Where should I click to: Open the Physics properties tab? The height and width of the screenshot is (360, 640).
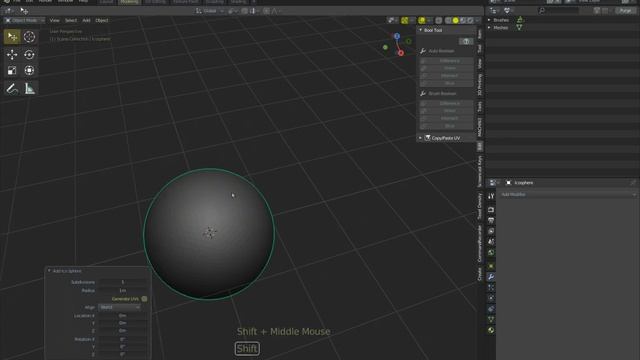tap(491, 298)
